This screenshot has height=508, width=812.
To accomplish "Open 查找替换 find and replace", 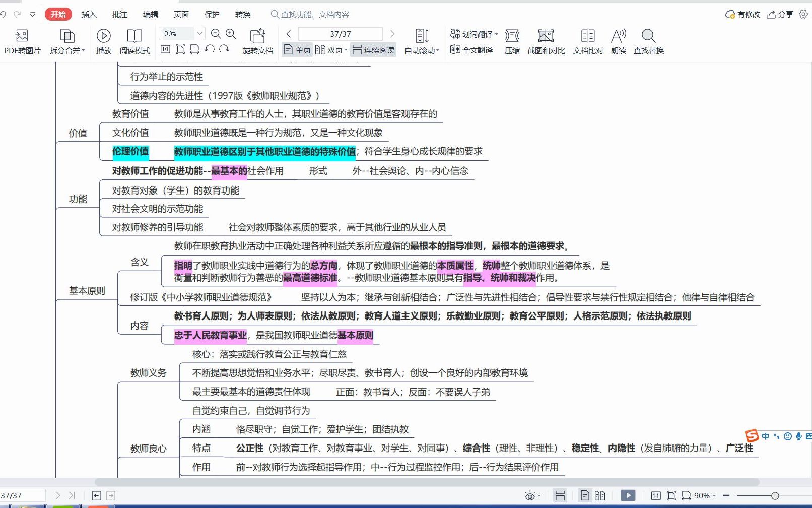I will [x=648, y=41].
